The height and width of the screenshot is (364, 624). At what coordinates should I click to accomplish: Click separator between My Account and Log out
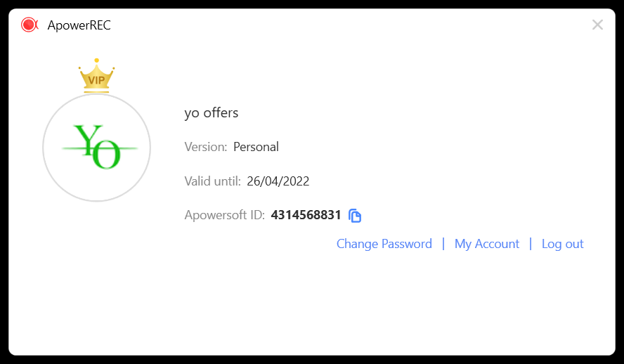tap(531, 243)
